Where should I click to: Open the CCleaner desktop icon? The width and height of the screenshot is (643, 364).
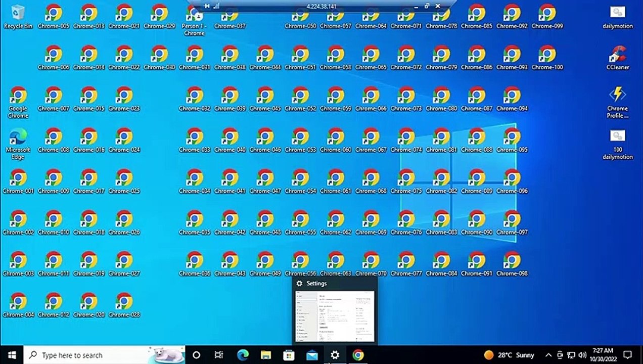coord(618,58)
